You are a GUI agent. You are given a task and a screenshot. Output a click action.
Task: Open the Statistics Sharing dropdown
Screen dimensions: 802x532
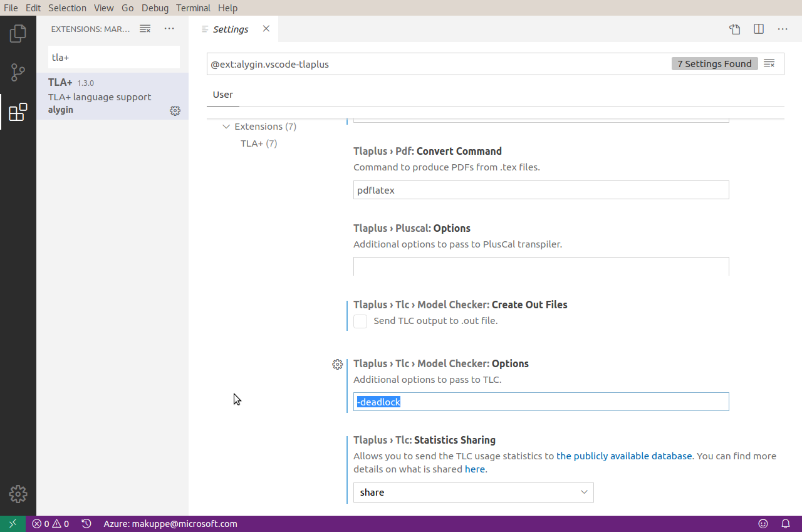tap(473, 493)
